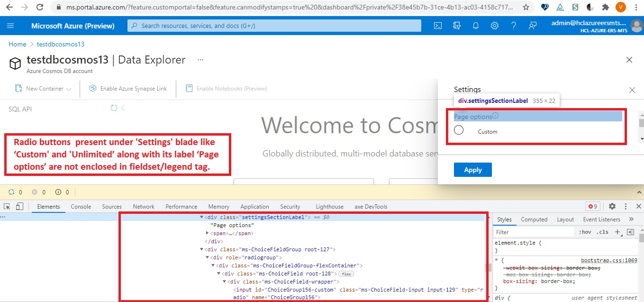Toggle the :hov element state option
644x302 pixels.
[586, 232]
